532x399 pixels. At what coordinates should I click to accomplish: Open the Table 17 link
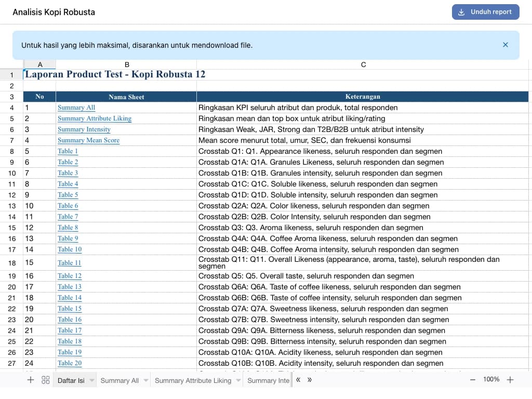click(x=70, y=330)
